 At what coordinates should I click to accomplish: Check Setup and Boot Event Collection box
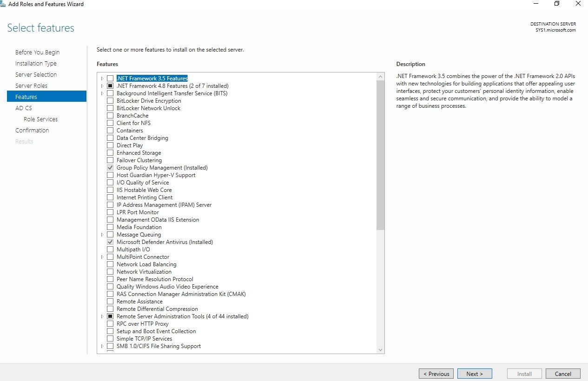110,331
